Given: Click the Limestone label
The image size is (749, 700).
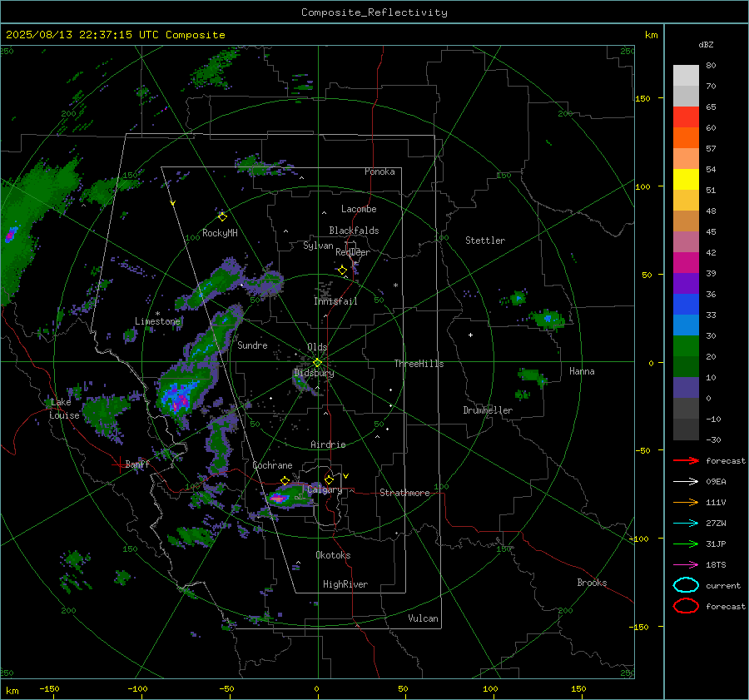Looking at the screenshot, I should pyautogui.click(x=157, y=321).
